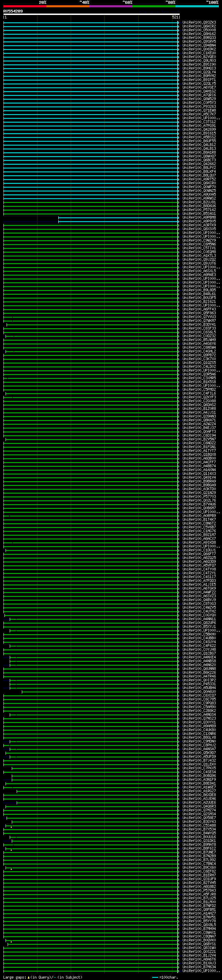Select UniRef100_Q8W529 label
The width and height of the screenshot is (222, 980).
[x=199, y=99]
